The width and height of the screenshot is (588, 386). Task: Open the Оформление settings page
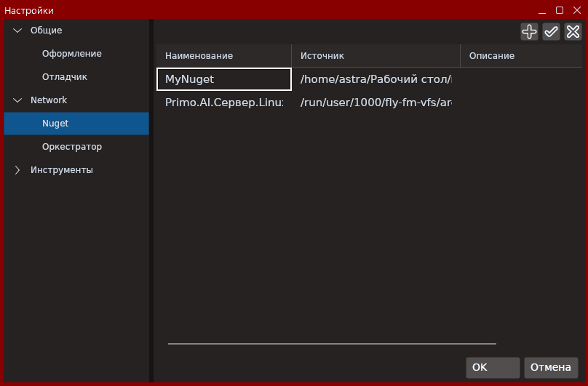[71, 54]
